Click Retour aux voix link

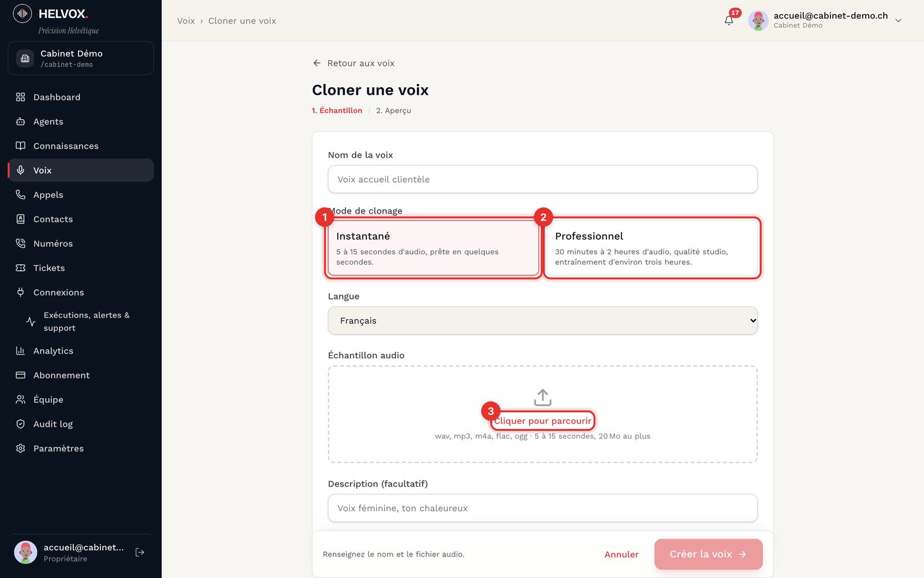point(353,63)
